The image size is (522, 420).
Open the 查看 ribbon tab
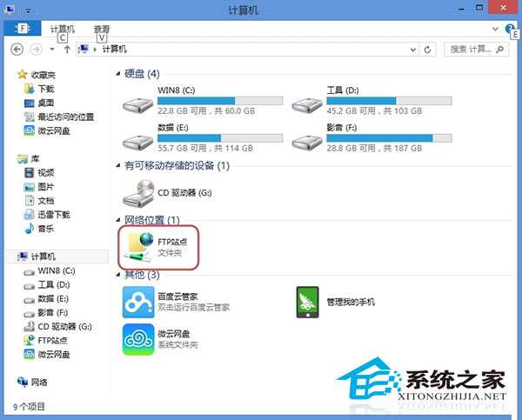102,30
